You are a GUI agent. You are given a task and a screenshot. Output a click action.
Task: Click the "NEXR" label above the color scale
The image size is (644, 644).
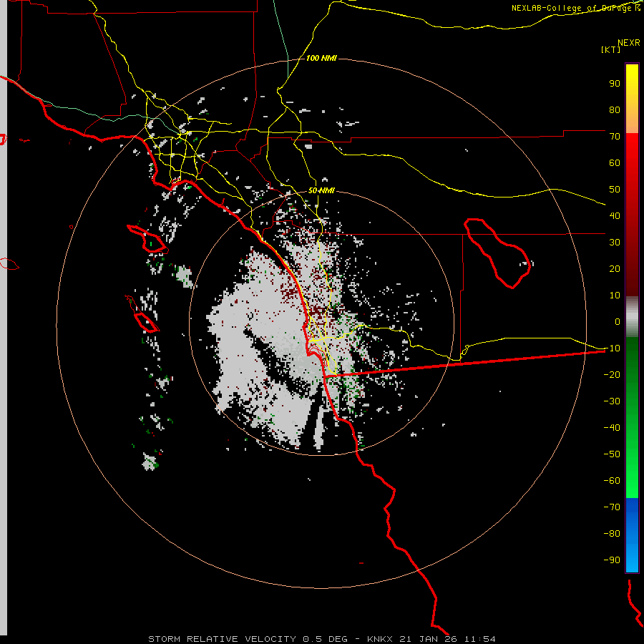(629, 43)
